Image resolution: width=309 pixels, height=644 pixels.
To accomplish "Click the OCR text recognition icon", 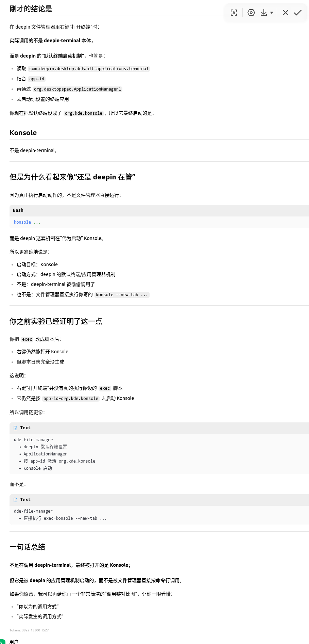I will click(234, 13).
